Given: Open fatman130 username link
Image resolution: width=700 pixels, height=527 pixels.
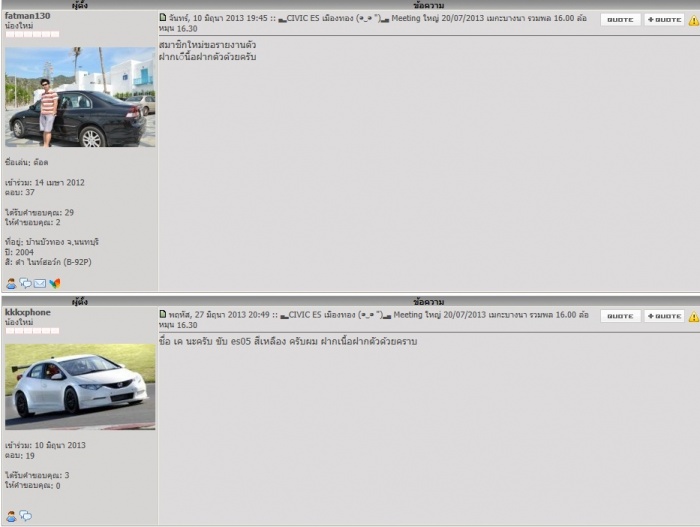Looking at the screenshot, I should [27, 16].
